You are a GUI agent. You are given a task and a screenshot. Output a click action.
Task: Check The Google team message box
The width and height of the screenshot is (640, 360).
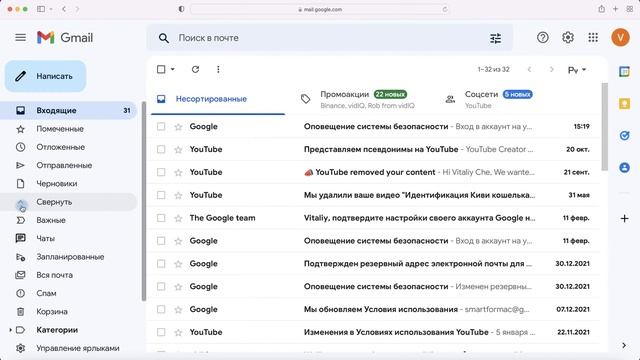(x=161, y=218)
